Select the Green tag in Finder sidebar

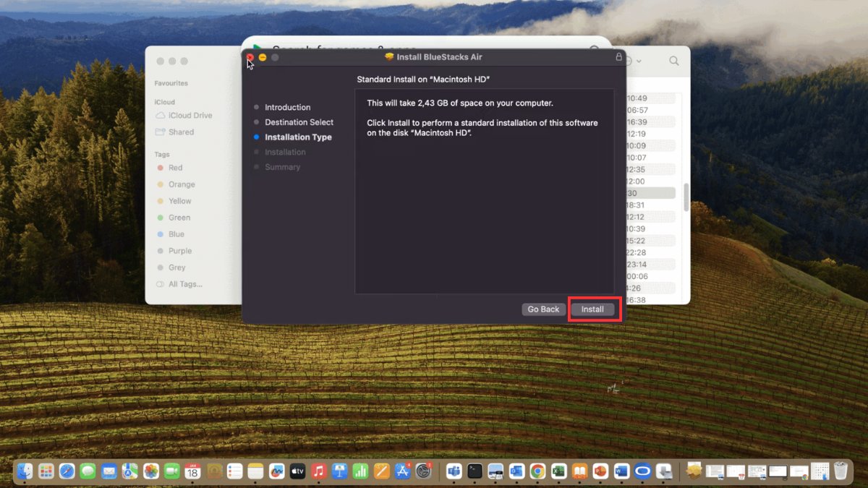tap(174, 218)
